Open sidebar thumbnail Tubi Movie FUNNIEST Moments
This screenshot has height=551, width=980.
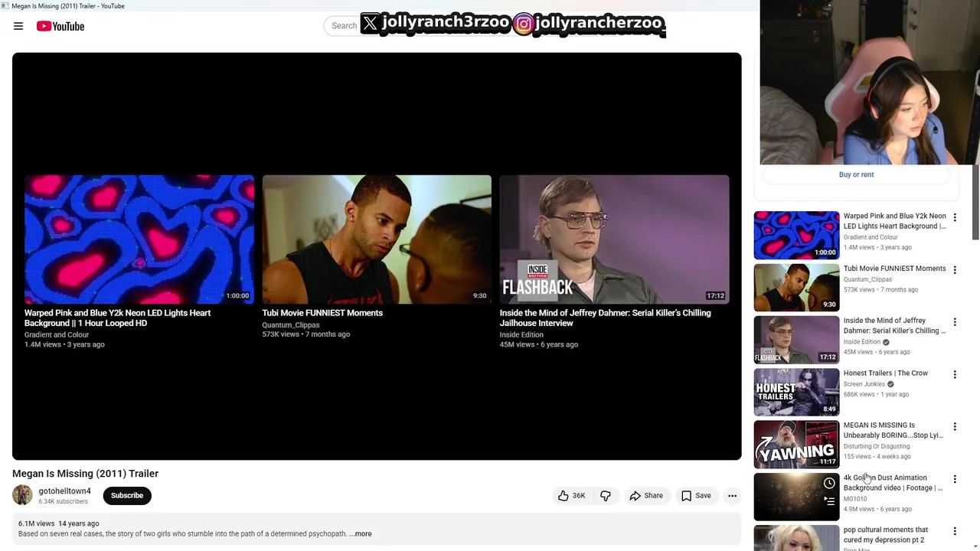click(x=796, y=288)
